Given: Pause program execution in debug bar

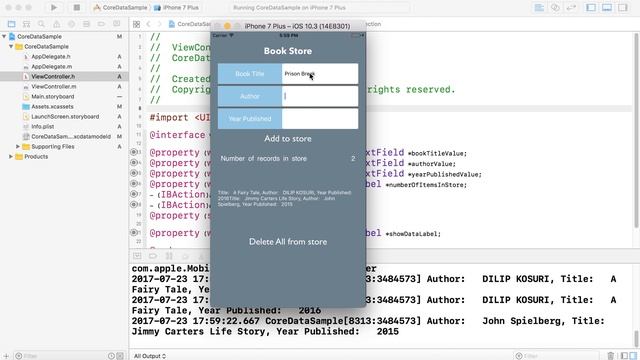Looking at the screenshot, I should click(x=169, y=256).
